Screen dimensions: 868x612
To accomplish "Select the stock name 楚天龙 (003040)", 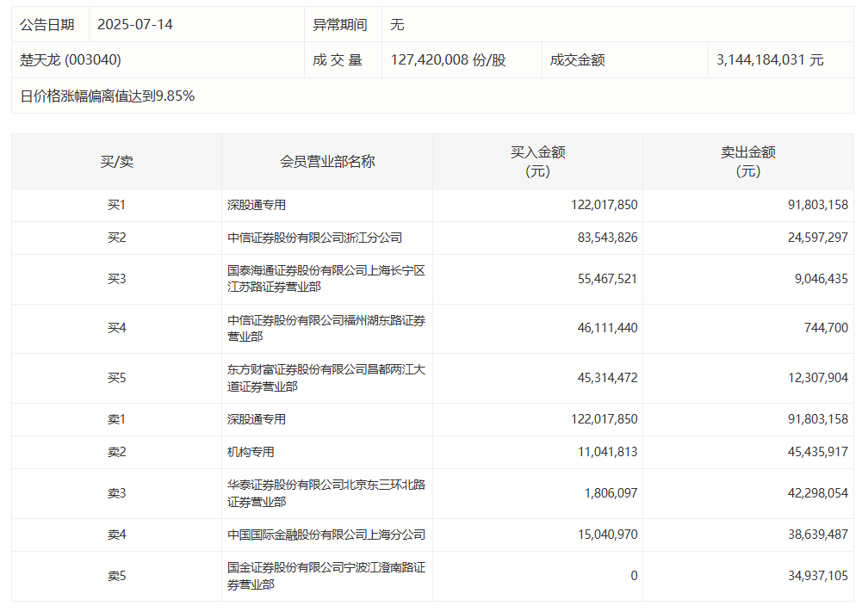I will pos(71,59).
